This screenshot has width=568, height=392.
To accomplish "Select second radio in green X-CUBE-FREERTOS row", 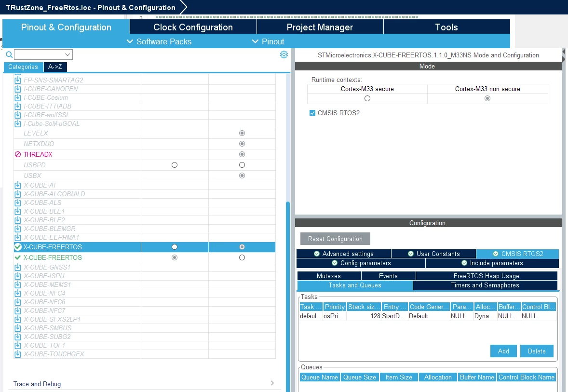I will click(242, 257).
